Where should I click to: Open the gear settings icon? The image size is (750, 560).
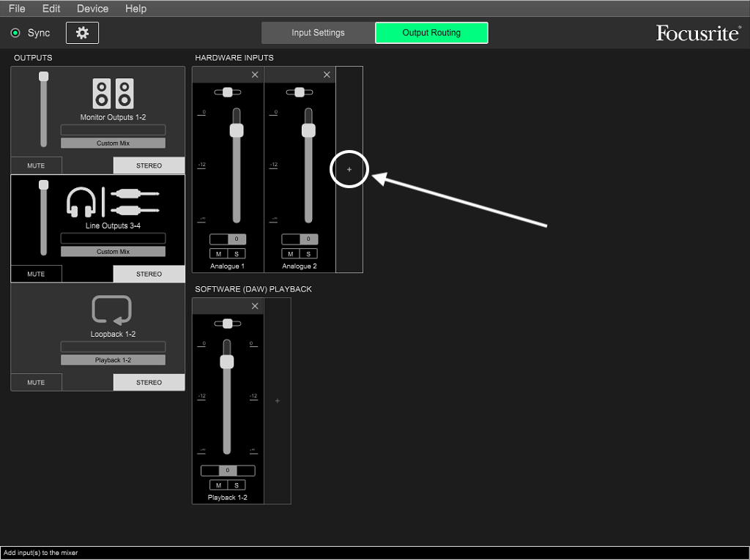(x=82, y=33)
